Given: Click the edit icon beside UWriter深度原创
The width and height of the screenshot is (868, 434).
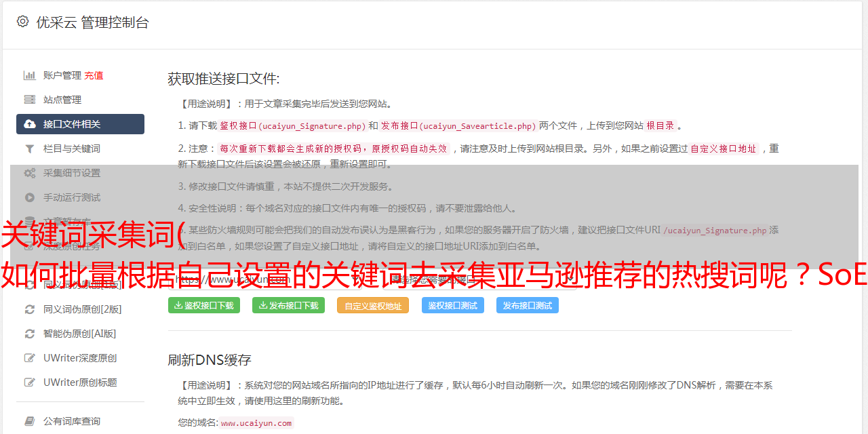Looking at the screenshot, I should pos(30,358).
